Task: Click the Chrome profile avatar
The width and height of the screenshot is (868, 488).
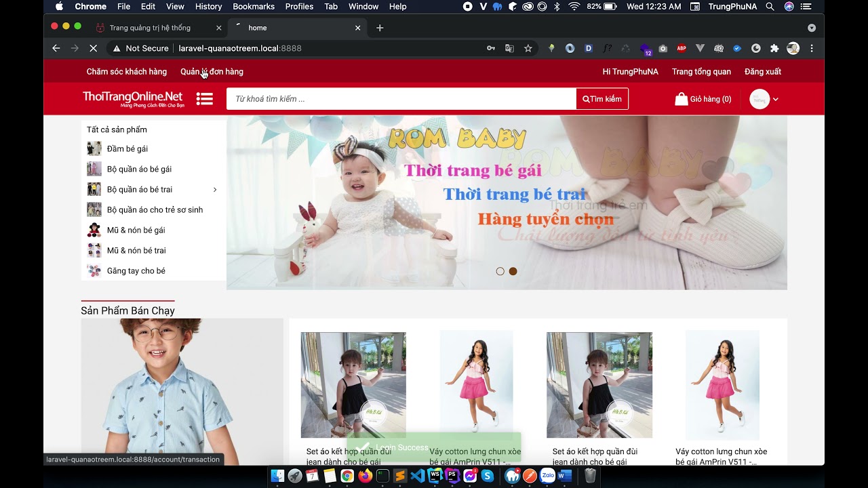Action: point(793,48)
